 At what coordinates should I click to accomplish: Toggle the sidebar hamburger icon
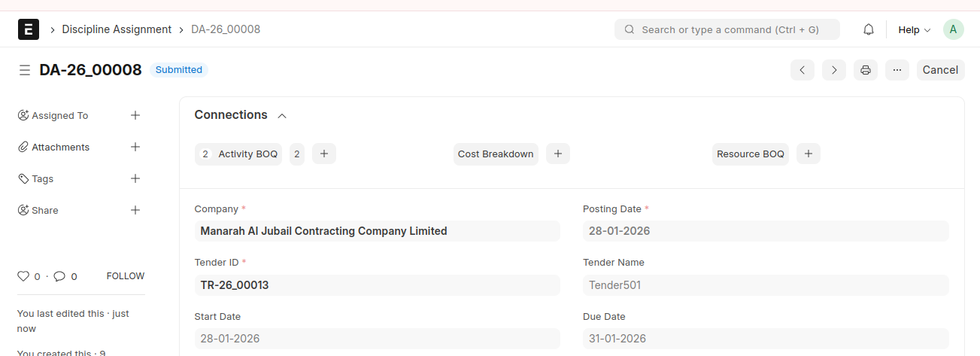(x=25, y=70)
